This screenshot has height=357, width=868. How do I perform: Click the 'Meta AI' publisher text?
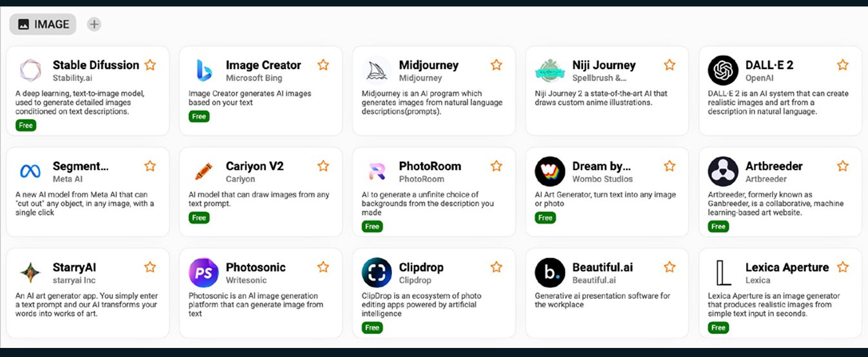(x=68, y=179)
